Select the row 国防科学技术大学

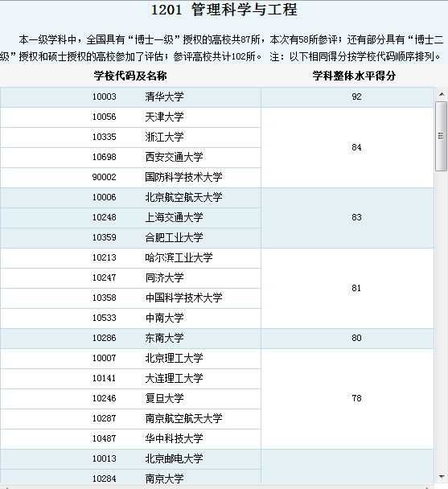(x=130, y=178)
